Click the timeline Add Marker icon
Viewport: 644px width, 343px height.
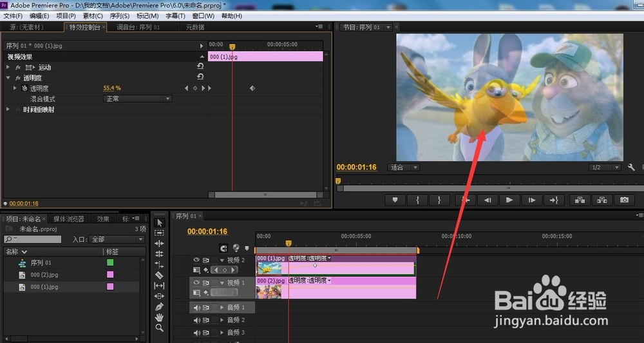tap(247, 248)
